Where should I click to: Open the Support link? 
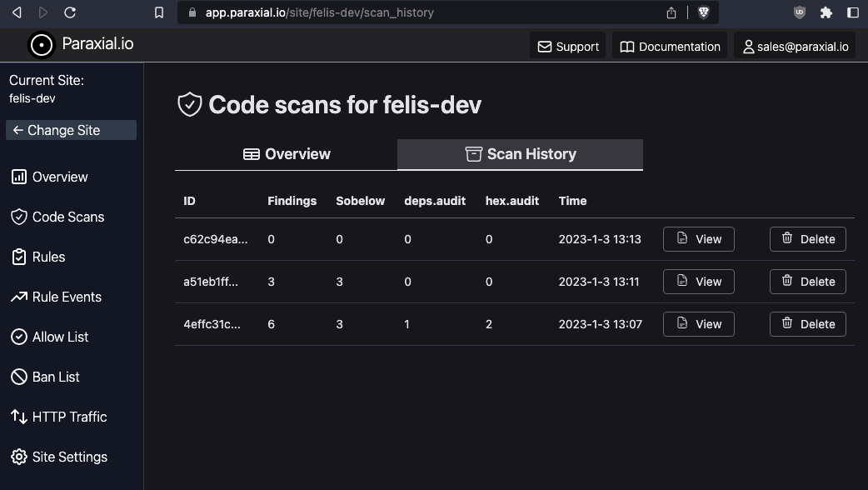pos(568,47)
